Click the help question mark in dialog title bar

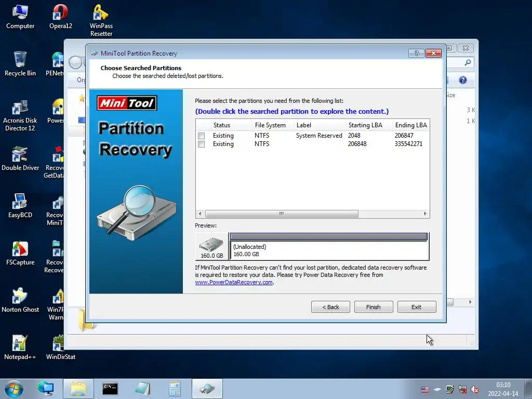coord(416,54)
